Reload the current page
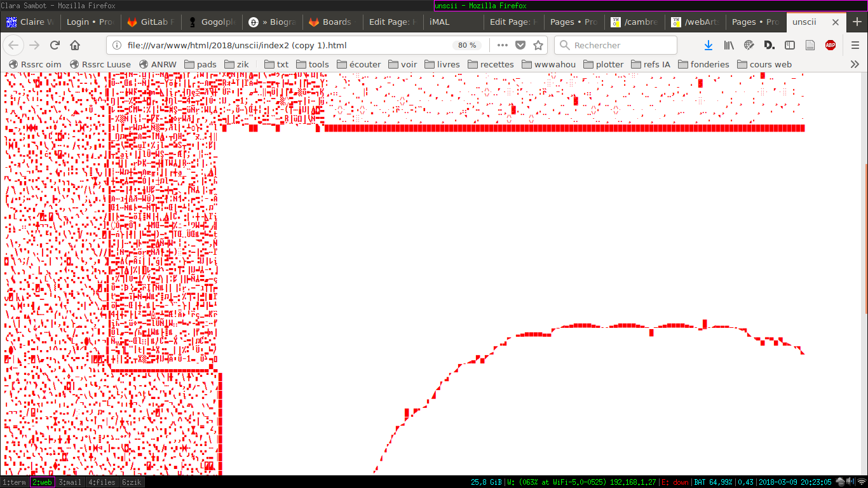This screenshot has width=868, height=488. 55,45
